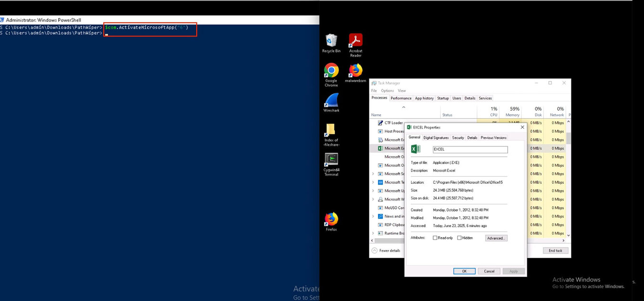Sort processes by the Network column
Image resolution: width=644 pixels, height=301 pixels.
(x=554, y=111)
